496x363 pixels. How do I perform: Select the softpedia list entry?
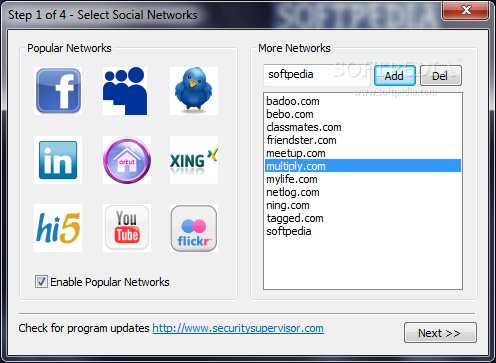363,231
